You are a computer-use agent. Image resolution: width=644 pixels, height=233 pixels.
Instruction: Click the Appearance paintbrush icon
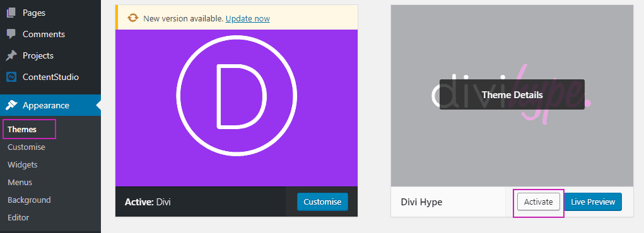(11, 105)
